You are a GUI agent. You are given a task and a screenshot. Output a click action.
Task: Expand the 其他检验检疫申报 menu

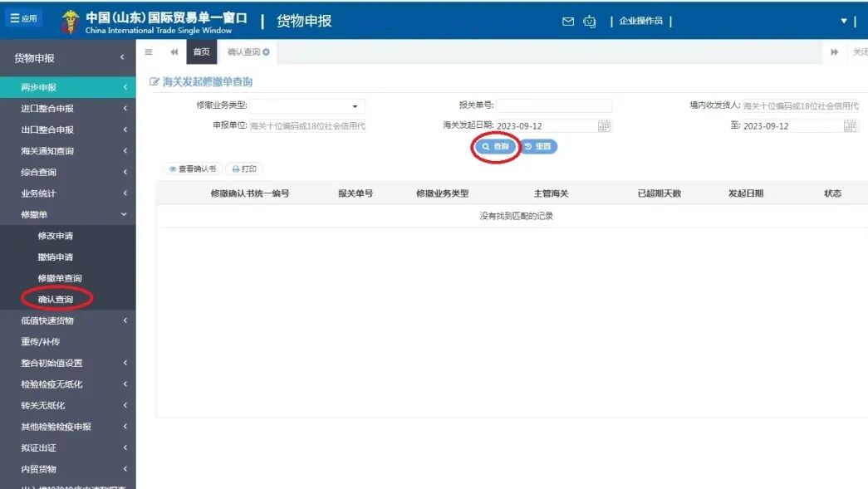pyautogui.click(x=67, y=427)
